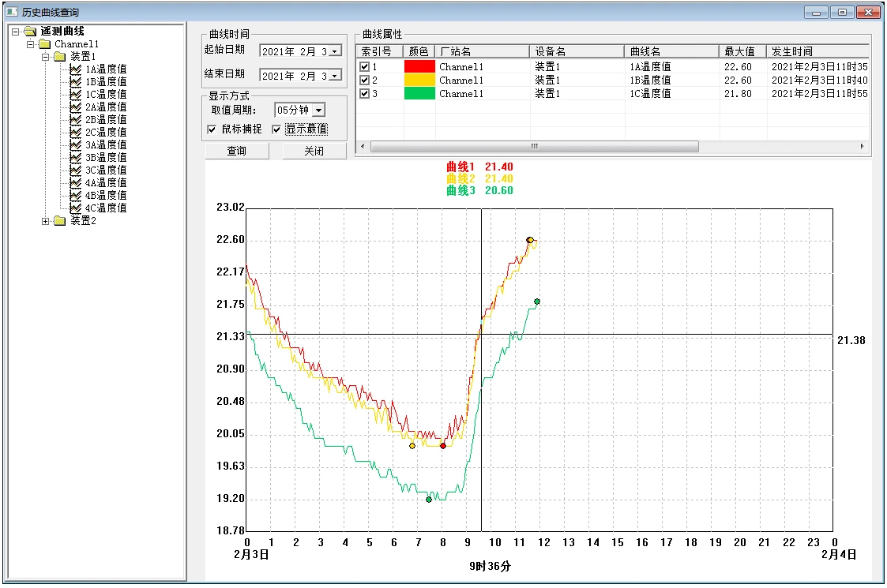Click the 装置1 folder icon
This screenshot has width=887, height=588.
click(x=60, y=57)
